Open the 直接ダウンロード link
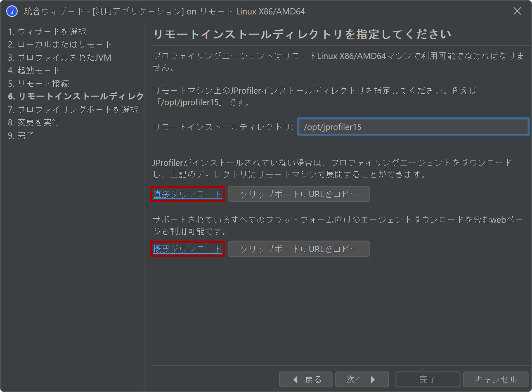Viewport: 532px width, 392px height. [187, 194]
